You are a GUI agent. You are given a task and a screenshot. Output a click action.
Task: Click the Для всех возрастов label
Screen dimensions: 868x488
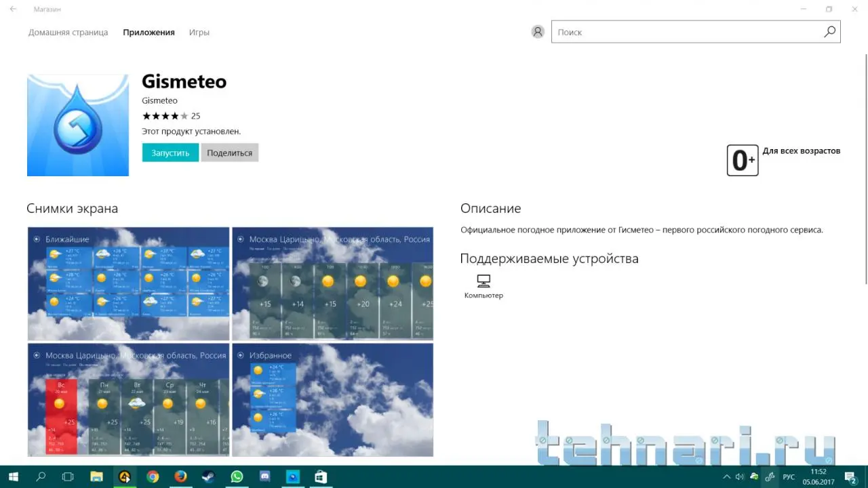coord(802,151)
